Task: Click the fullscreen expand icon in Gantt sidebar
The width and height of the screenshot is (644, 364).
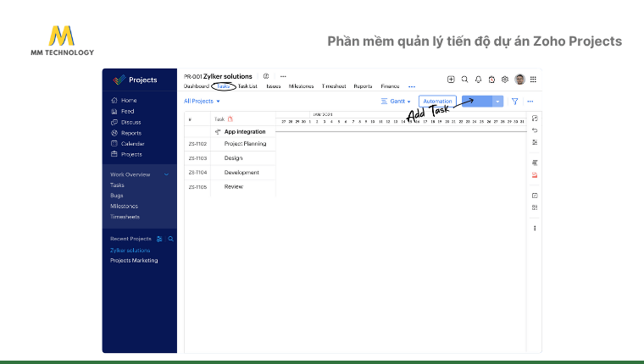Action: point(535,119)
